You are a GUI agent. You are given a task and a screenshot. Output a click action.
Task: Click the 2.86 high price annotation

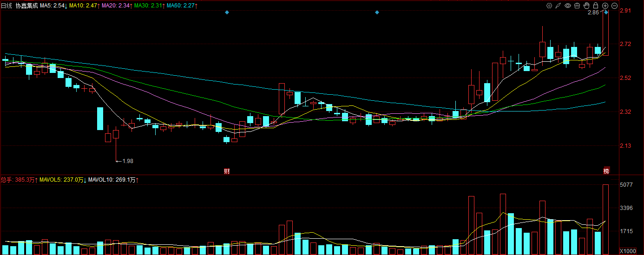[593, 13]
